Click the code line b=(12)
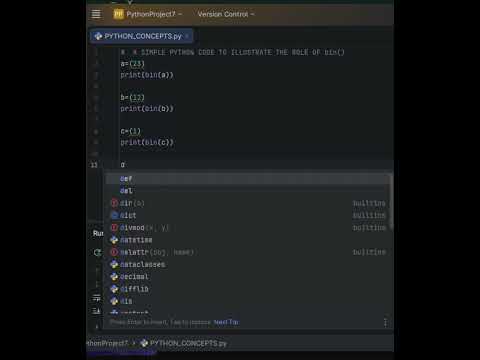Viewport: 480px width, 360px height. click(133, 97)
